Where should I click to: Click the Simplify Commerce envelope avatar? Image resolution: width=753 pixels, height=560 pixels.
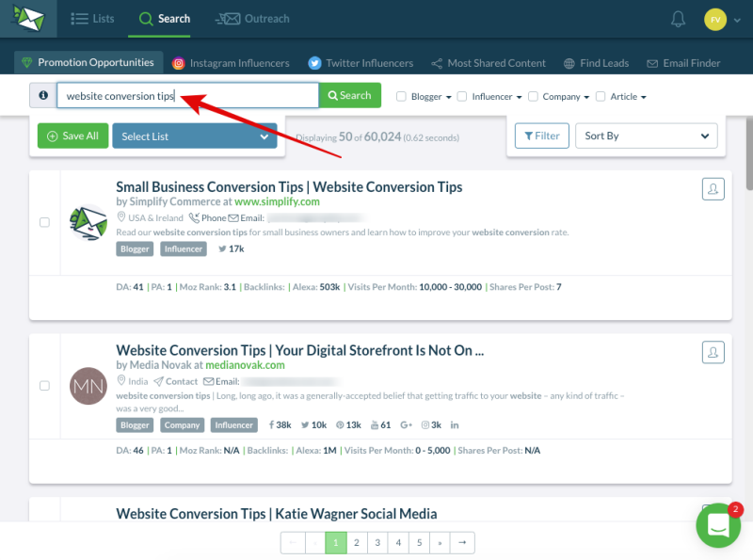88,222
